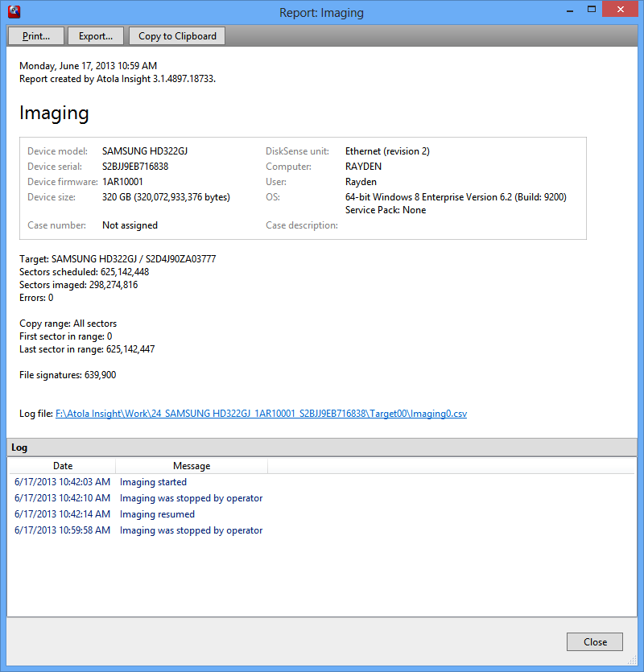This screenshot has height=672, width=644.
Task: Click the 64-bit Windows 8 Enterprise OS text
Action: (x=456, y=197)
